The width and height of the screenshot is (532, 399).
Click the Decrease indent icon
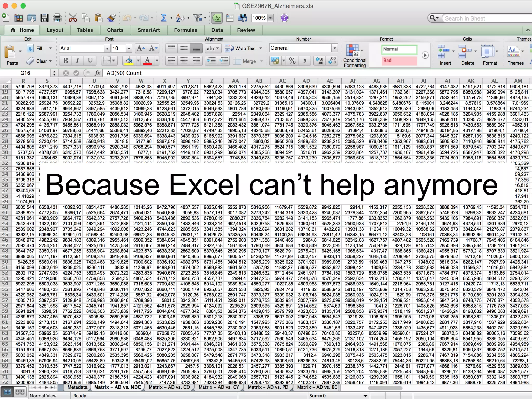(x=211, y=61)
